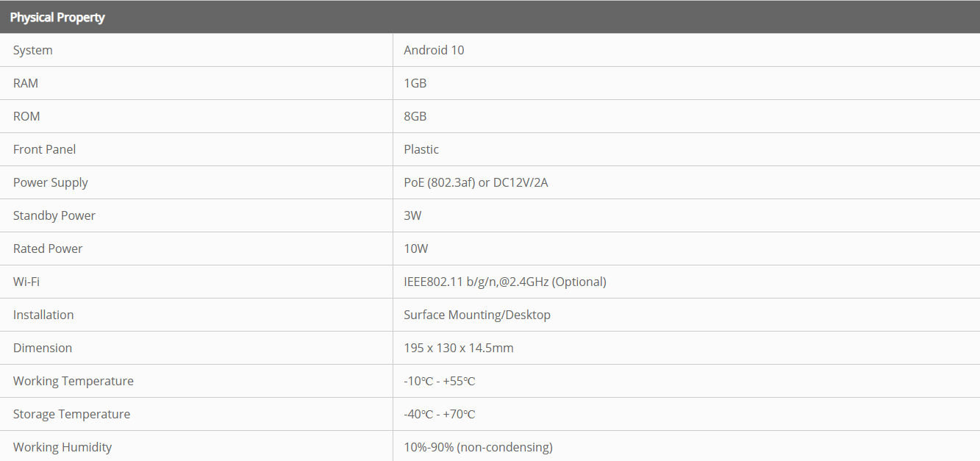This screenshot has height=461, width=980.
Task: Select the 10%-90% (non-condensing) humidity value
Action: coord(478,447)
